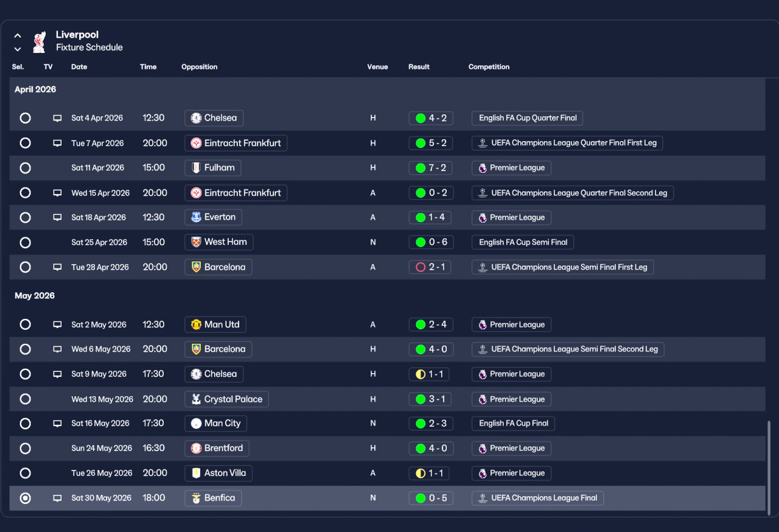This screenshot has width=779, height=532.
Task: Open Man Utd team button
Action: [x=215, y=324]
